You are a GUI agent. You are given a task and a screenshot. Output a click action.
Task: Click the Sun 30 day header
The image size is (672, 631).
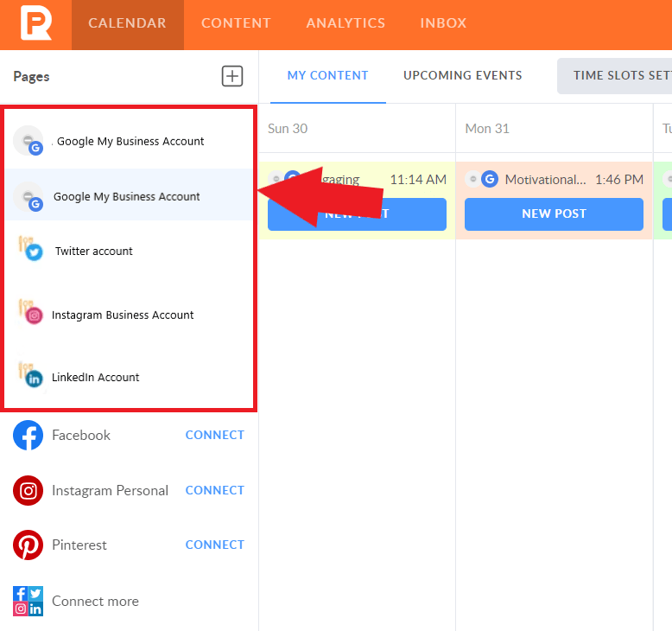click(288, 129)
